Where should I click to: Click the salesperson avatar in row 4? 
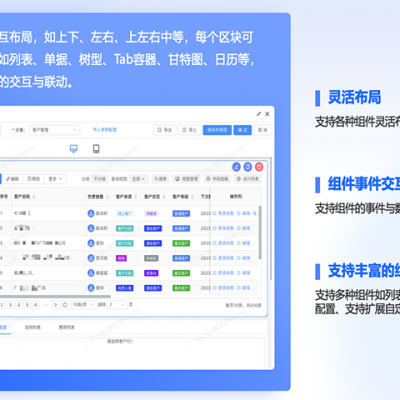[x=91, y=258]
